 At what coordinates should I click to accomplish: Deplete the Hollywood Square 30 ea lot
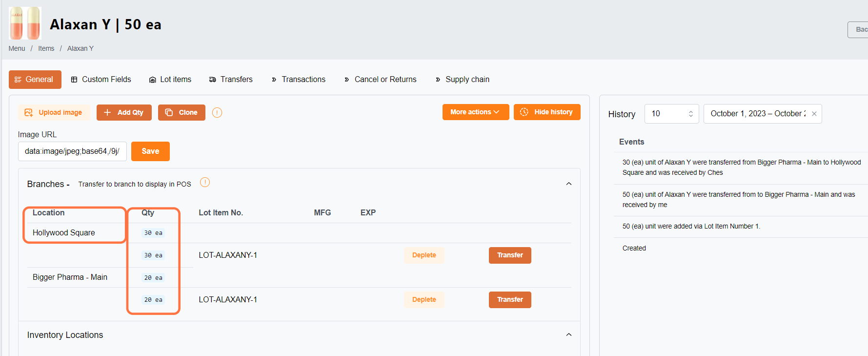[424, 255]
